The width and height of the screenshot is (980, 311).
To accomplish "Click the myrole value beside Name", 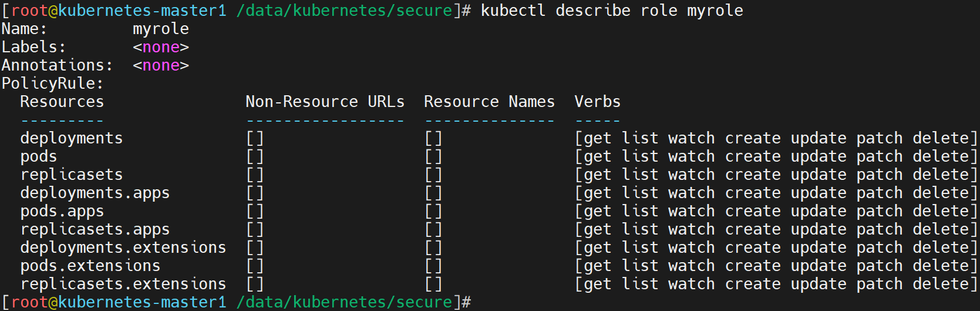I will click(160, 29).
